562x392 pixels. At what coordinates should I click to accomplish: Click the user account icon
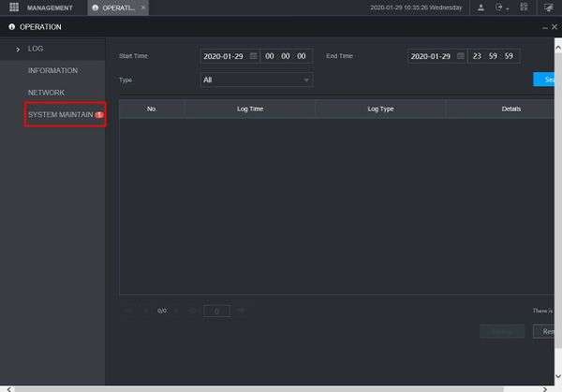tap(481, 7)
